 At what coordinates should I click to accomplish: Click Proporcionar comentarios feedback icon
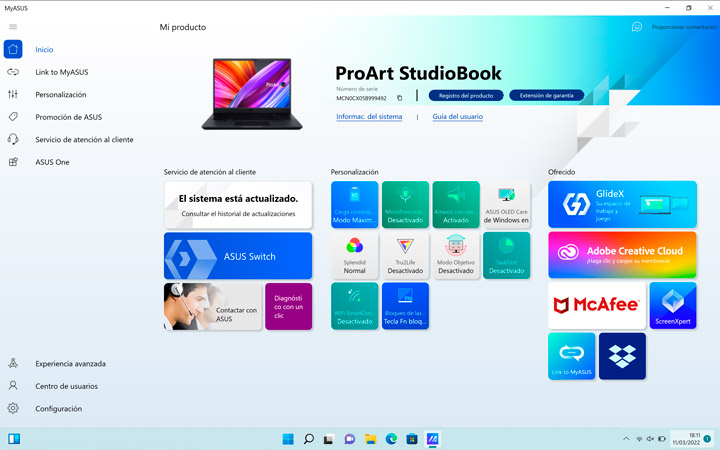tap(637, 27)
